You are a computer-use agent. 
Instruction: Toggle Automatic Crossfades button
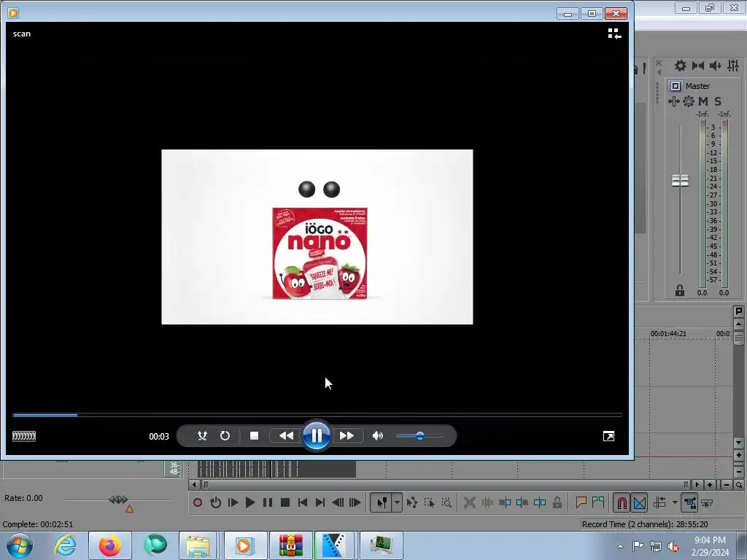[639, 502]
